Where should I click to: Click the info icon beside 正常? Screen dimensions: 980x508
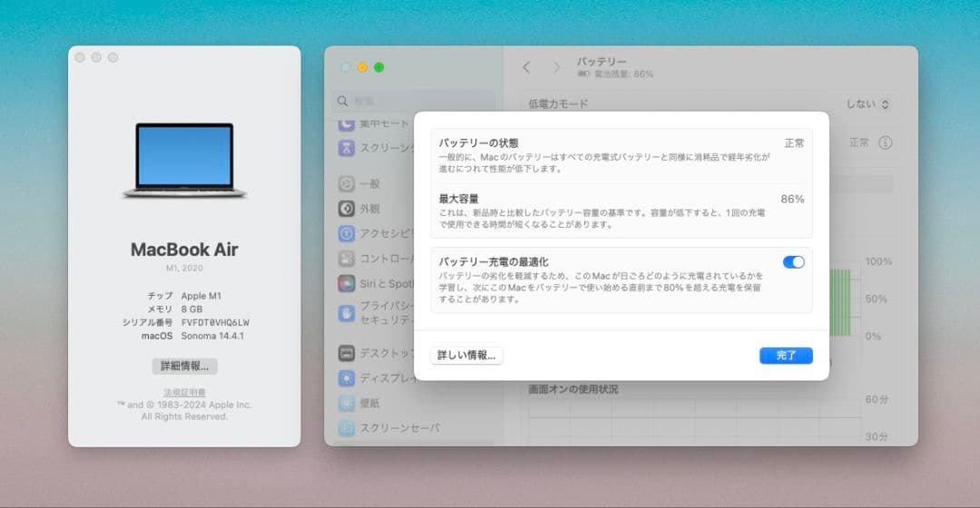[885, 143]
